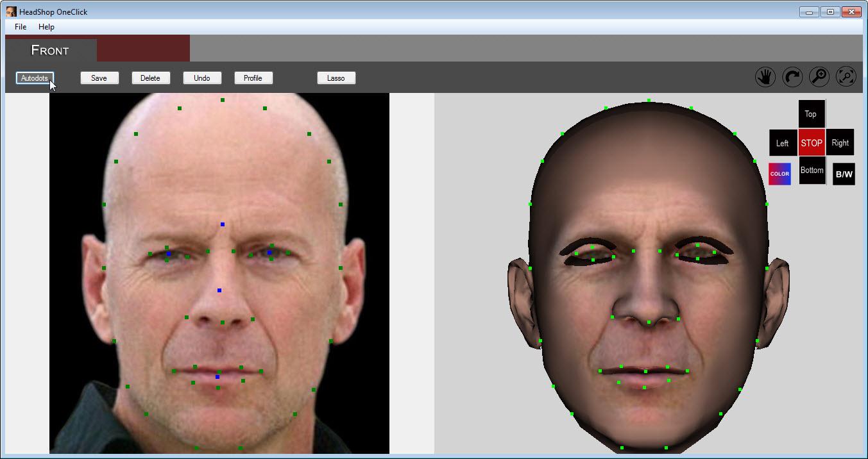Screen dimensions: 868x459
Task: Select the blue forehead dot on the photo
Action: tap(223, 224)
